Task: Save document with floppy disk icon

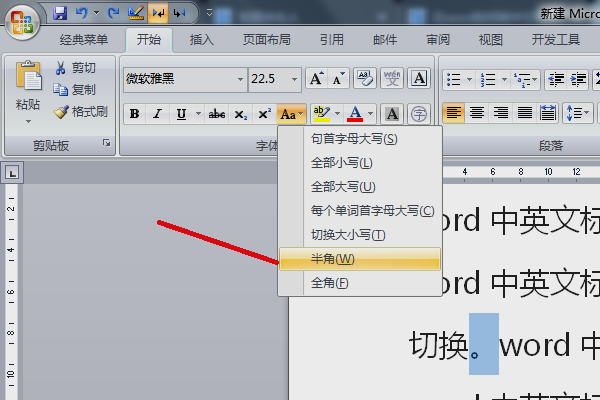Action: click(60, 14)
